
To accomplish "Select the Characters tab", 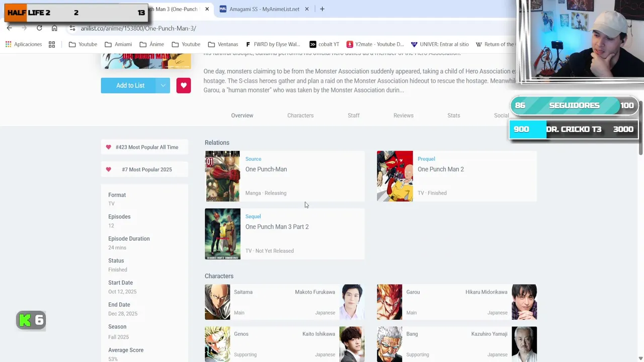I will point(300,116).
